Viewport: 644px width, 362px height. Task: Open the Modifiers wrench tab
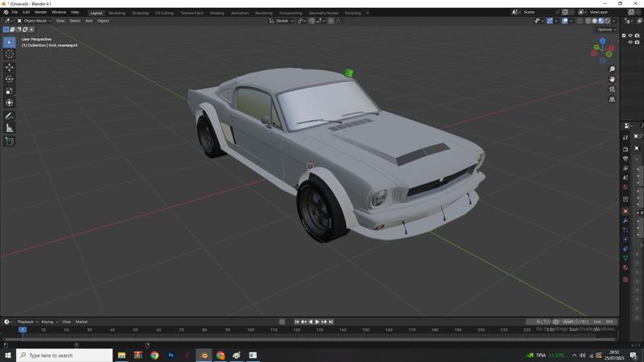pos(625,220)
